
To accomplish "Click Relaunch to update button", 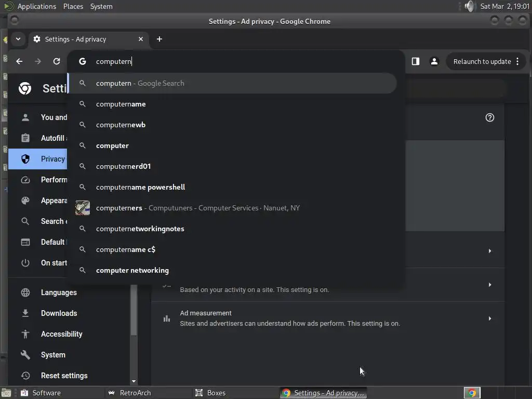I will 482,61.
